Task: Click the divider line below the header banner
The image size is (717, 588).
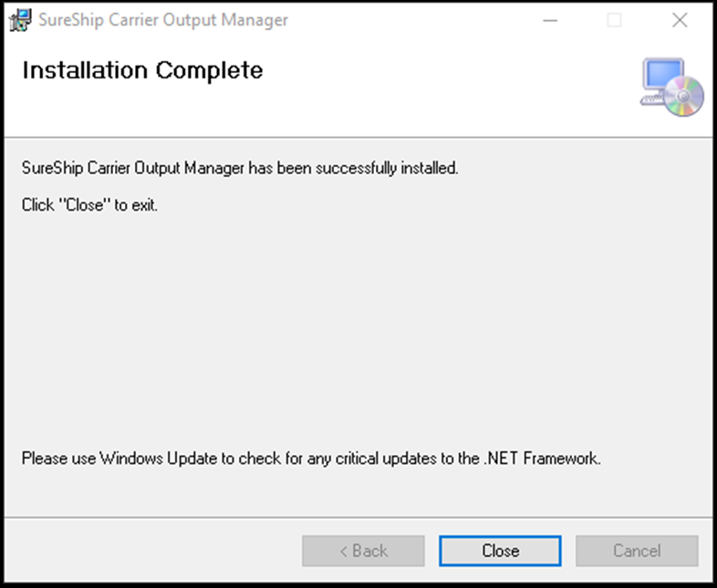Action: click(358, 138)
